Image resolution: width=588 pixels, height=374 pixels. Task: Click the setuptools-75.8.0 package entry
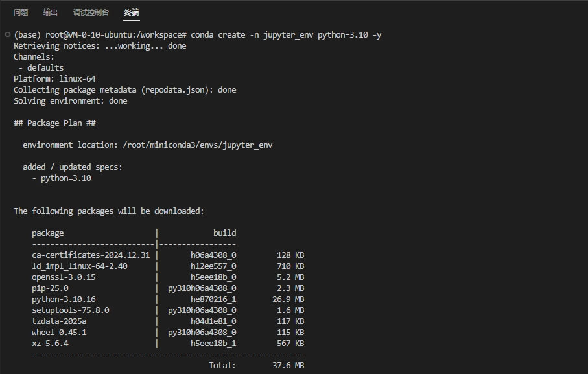tap(70, 310)
